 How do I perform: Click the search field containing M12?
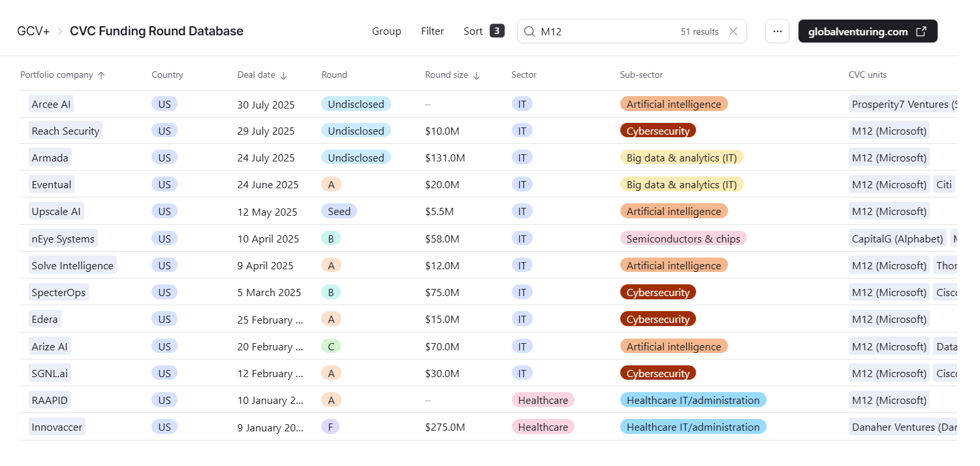pyautogui.click(x=607, y=31)
